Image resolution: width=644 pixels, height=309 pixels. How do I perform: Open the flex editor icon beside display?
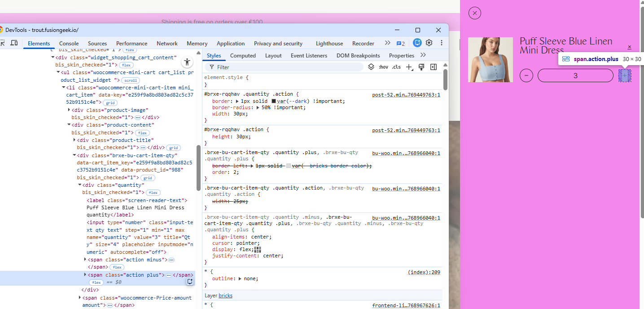[257, 249]
